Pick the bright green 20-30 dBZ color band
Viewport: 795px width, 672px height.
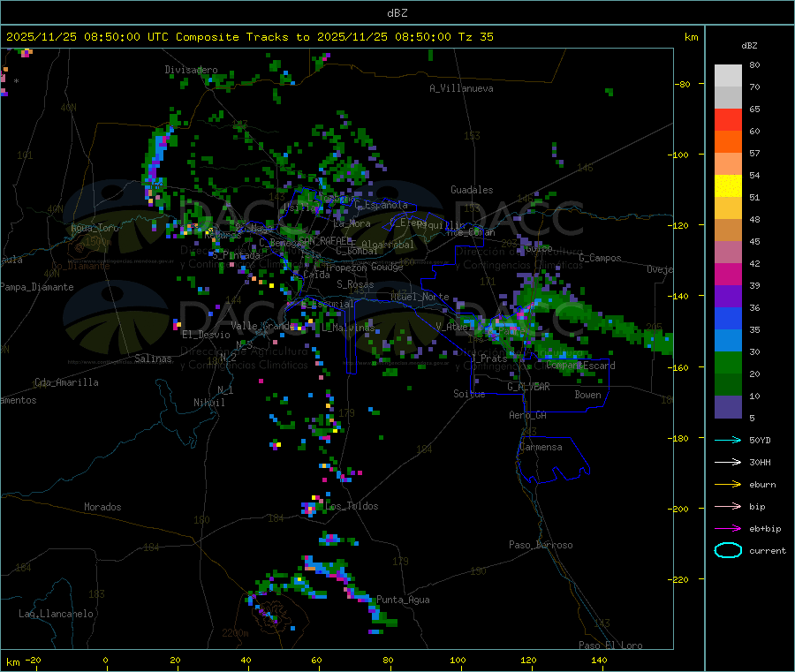[x=728, y=362]
